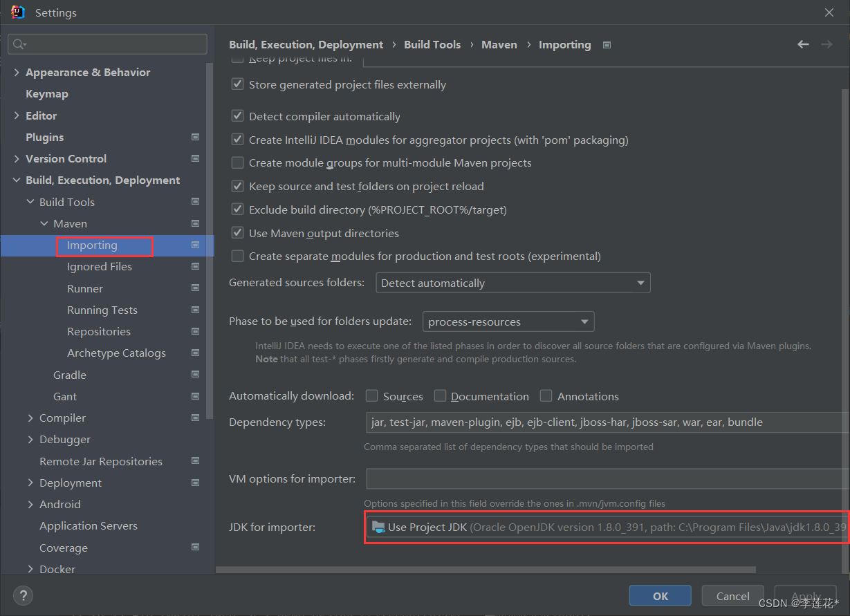Open the Gradle settings page
Screen dimensions: 850x616
tap(70, 375)
